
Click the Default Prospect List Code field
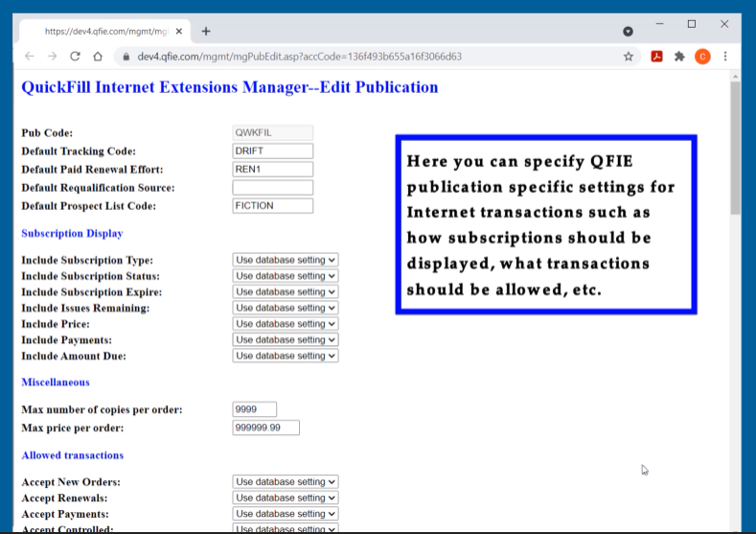(x=272, y=206)
